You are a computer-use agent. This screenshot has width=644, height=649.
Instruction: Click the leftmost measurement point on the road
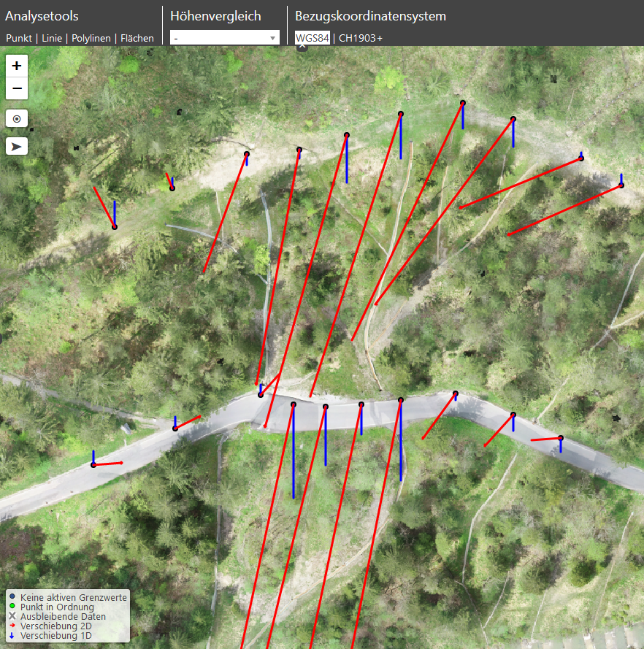pyautogui.click(x=93, y=464)
